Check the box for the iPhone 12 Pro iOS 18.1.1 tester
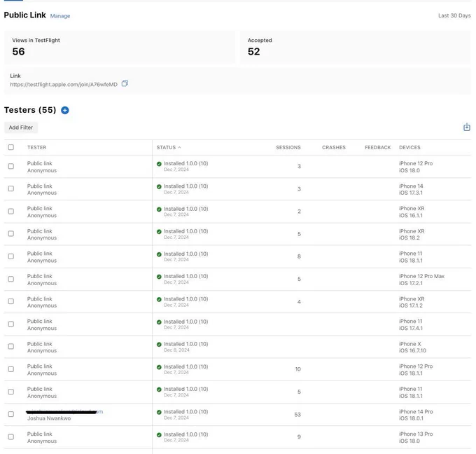 [11, 369]
